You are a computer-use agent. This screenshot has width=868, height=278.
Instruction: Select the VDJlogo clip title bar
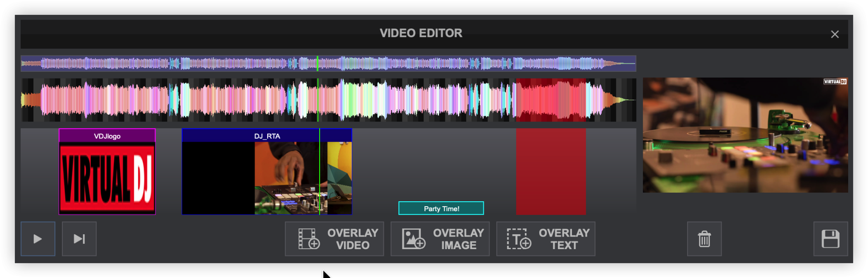click(107, 136)
